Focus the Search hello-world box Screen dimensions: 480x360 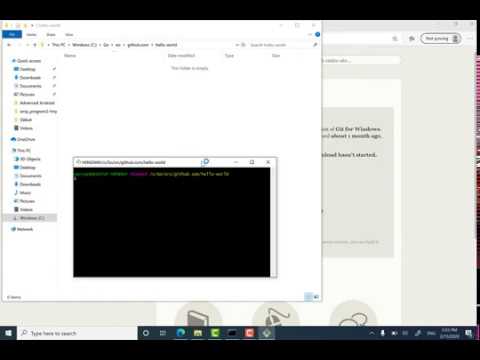point(282,45)
